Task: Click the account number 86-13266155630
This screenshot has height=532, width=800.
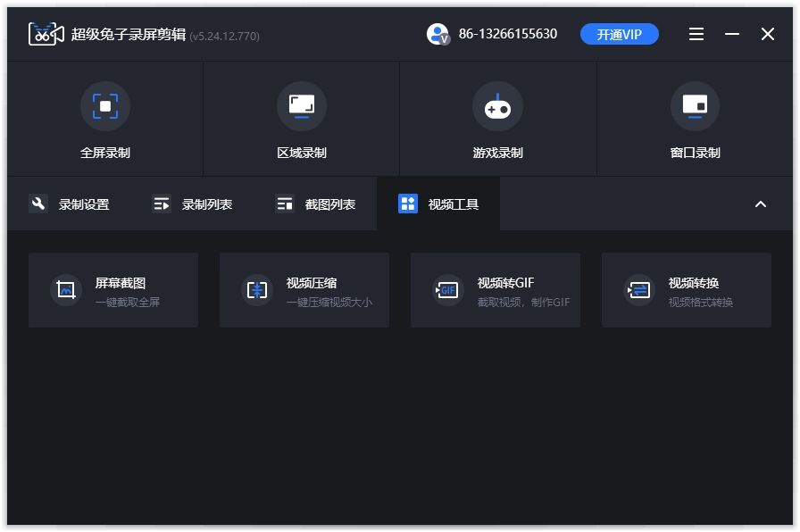Action: pyautogui.click(x=508, y=35)
